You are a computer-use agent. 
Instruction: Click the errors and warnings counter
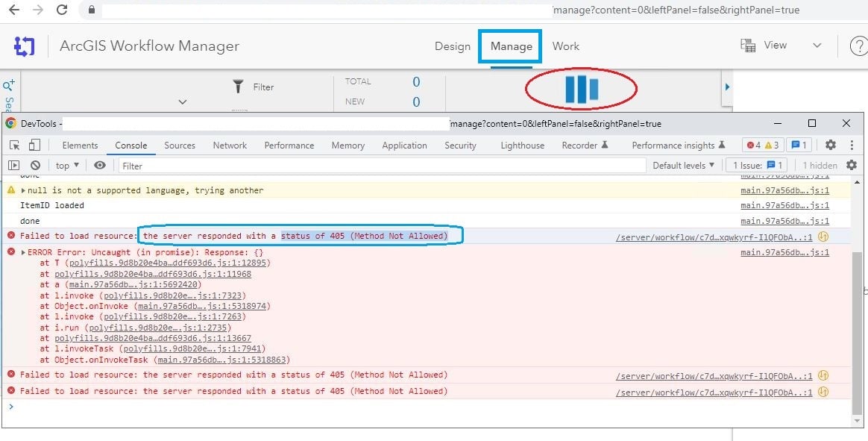762,146
